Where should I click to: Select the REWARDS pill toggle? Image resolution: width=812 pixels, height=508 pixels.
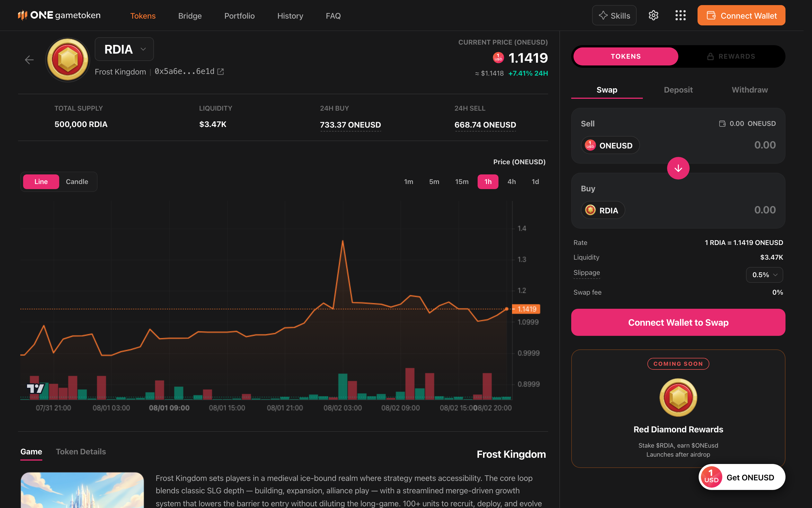click(x=731, y=56)
